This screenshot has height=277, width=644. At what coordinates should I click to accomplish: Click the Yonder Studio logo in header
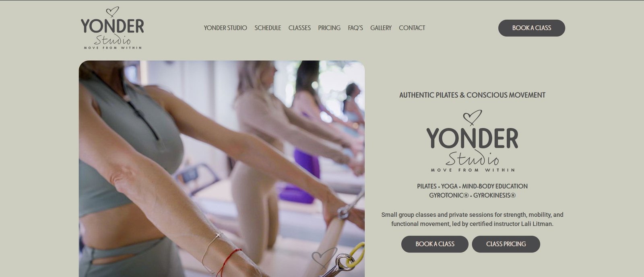pyautogui.click(x=112, y=28)
